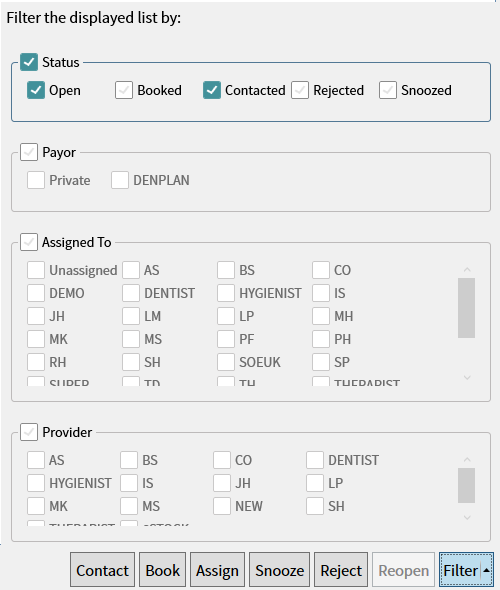
Task: Enable the Payor filter group
Action: coord(29,152)
